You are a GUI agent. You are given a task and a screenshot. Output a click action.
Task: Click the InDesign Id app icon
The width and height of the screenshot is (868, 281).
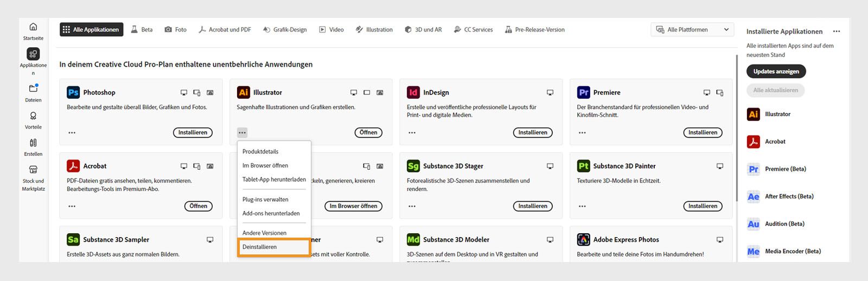(413, 92)
